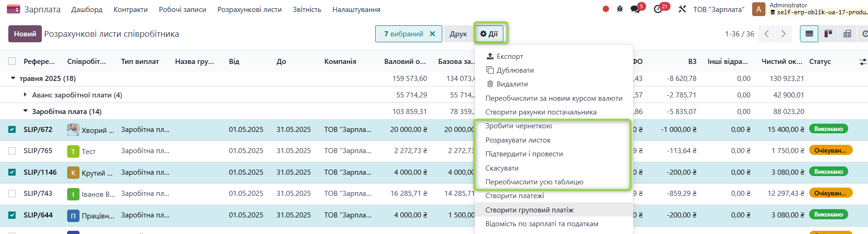Open the Дії actions dropdown
The image size is (868, 234).
coord(489,34)
